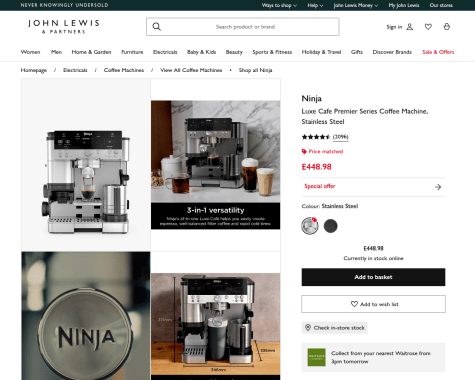The image size is (475, 380).
Task: Click the Special offer arrow icon
Action: (x=438, y=187)
